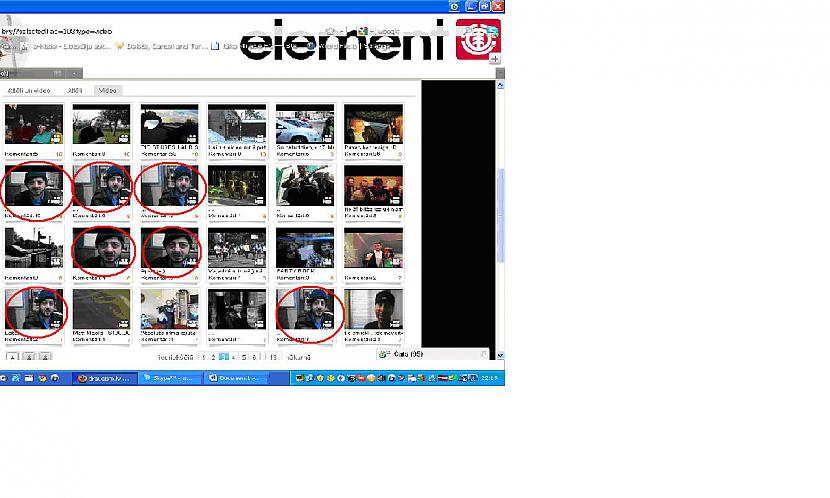The height and width of the screenshot is (498, 830).
Task: Switch to Word Document in taskbar
Action: pyautogui.click(x=237, y=378)
